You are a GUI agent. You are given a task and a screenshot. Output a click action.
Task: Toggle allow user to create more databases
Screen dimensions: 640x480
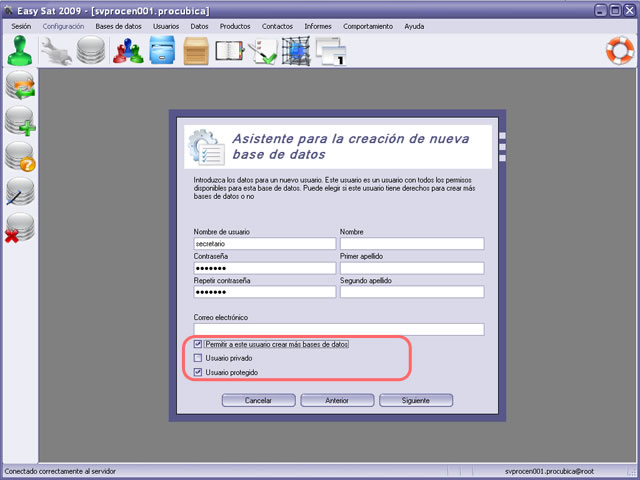point(198,344)
